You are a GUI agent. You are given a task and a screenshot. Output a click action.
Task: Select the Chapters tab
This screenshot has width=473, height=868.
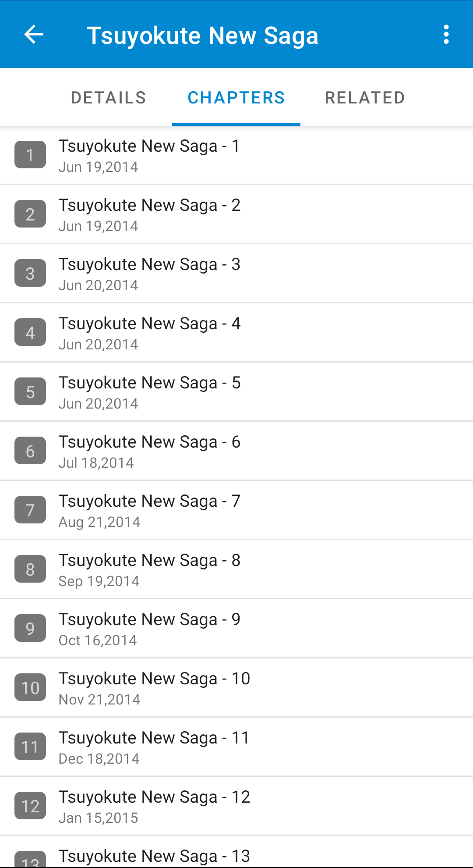point(236,97)
